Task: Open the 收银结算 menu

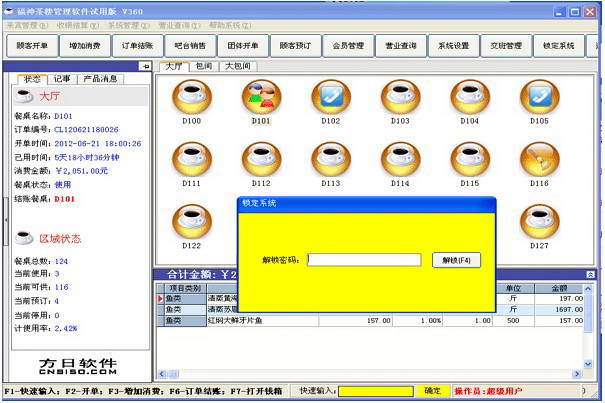Action: pos(78,26)
